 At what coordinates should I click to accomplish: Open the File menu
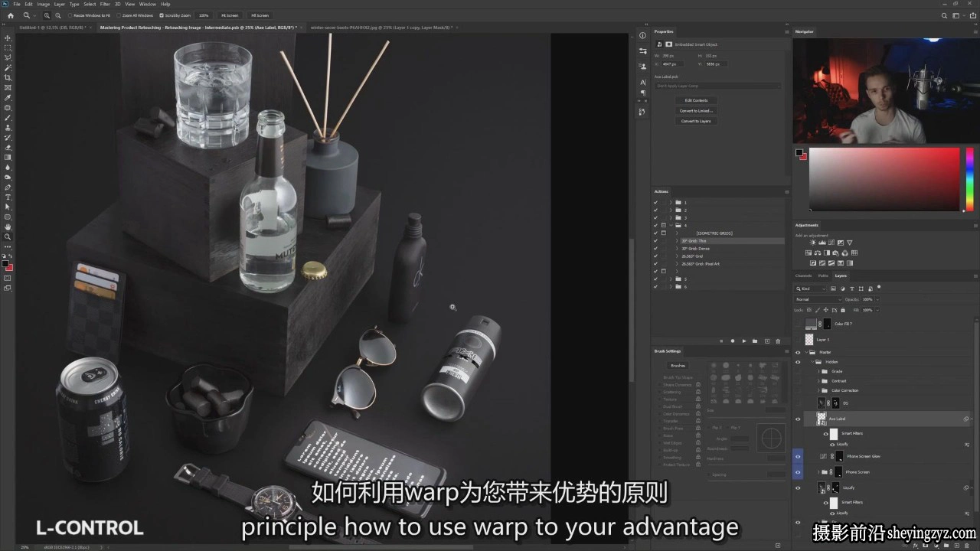click(17, 4)
